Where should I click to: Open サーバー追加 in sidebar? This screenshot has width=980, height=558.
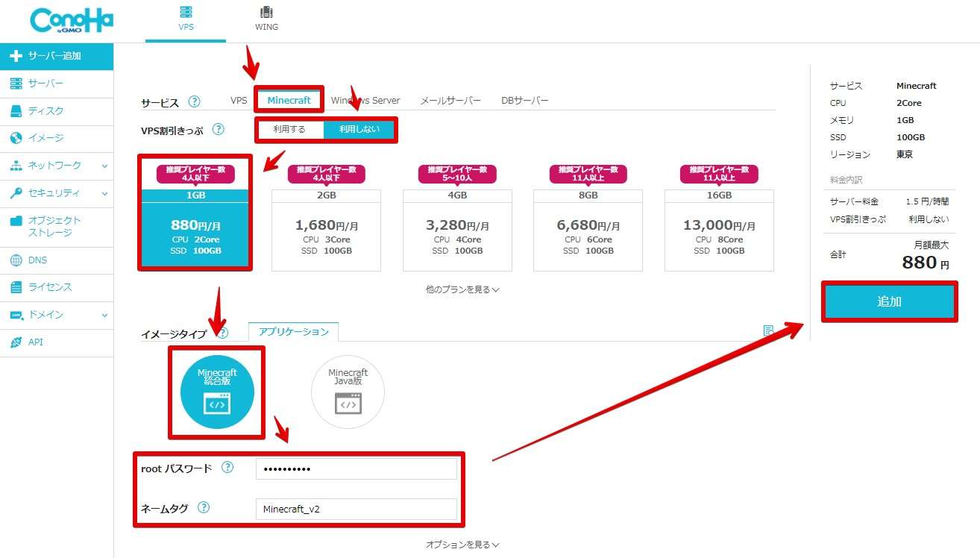point(57,56)
